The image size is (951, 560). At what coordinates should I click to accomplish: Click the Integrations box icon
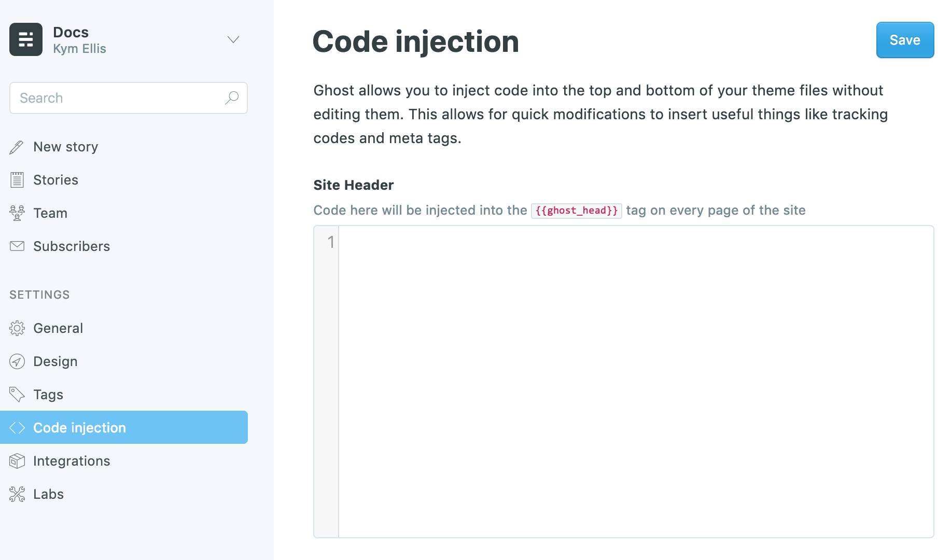(x=17, y=460)
